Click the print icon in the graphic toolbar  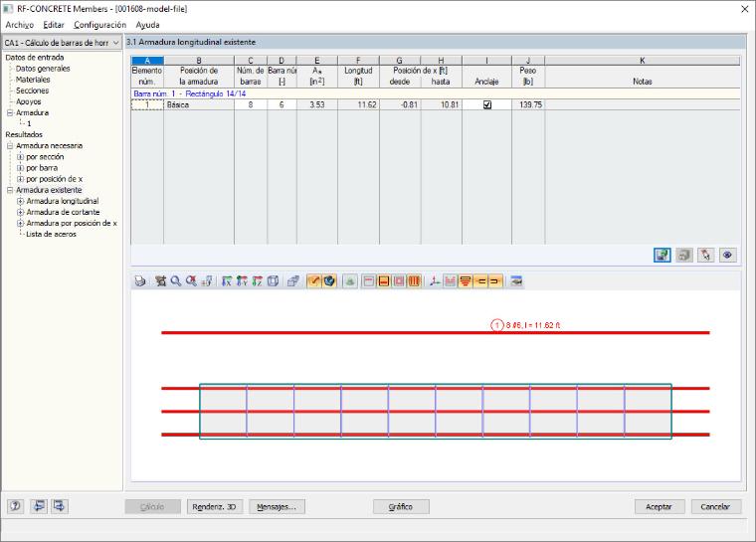[140, 280]
